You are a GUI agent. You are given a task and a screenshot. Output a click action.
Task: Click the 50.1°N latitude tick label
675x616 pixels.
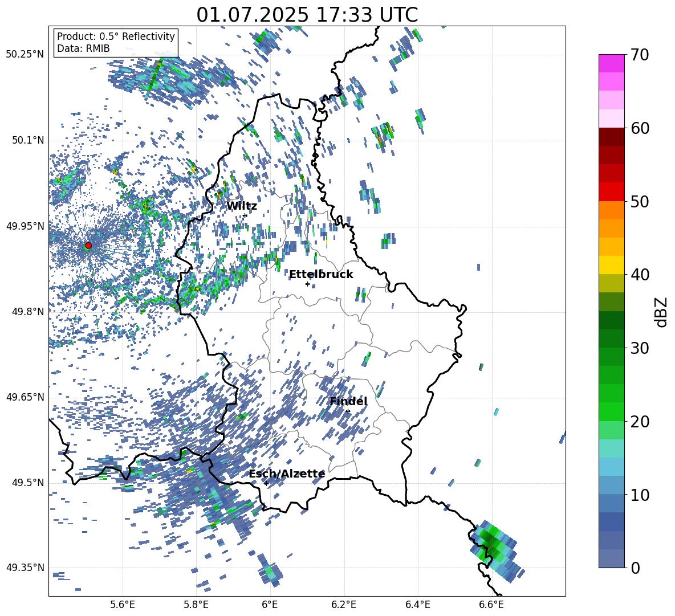coord(27,140)
